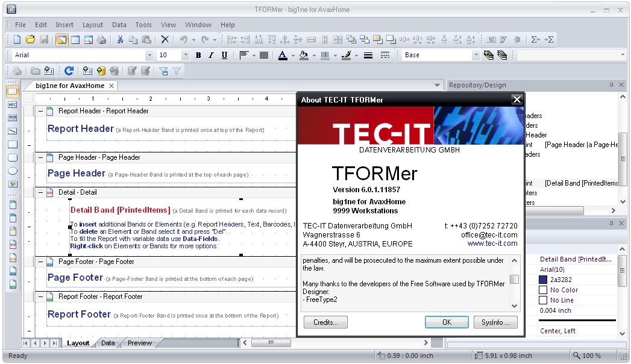Open the File menu
This screenshot has width=631, height=364.
pos(20,25)
